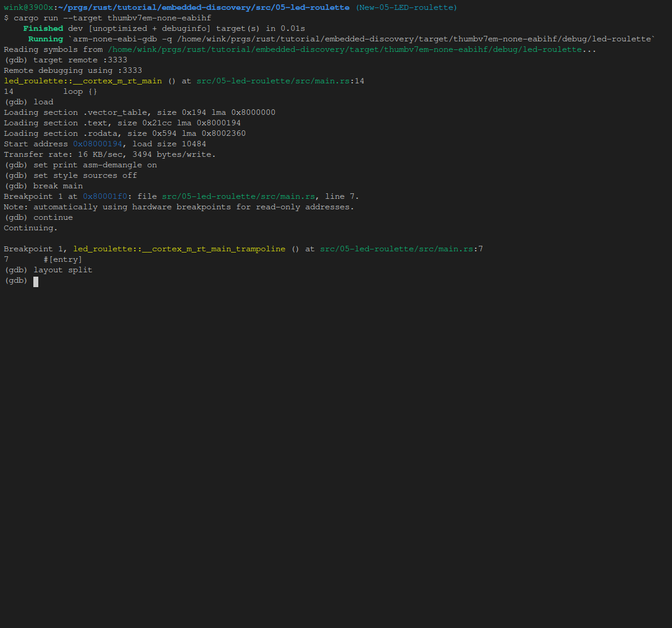
Task: Click the git branch label (New-05-LED-roulette)
Action: coord(406,7)
